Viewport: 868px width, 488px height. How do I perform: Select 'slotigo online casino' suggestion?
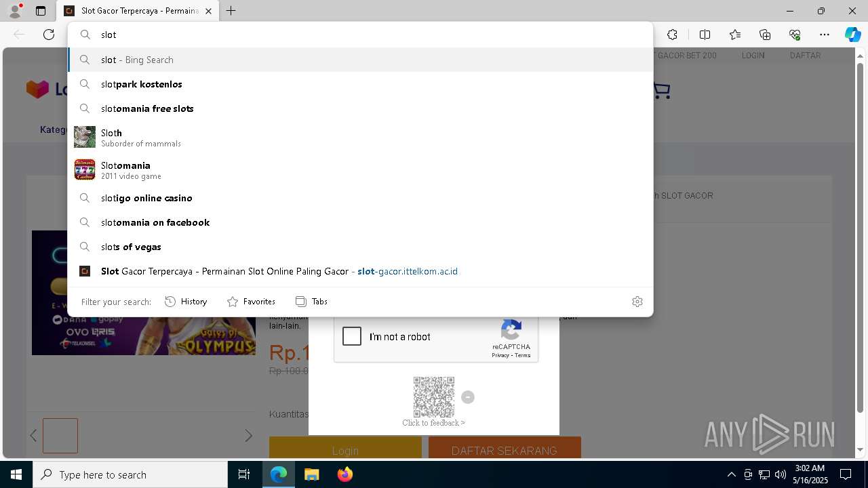click(x=360, y=198)
